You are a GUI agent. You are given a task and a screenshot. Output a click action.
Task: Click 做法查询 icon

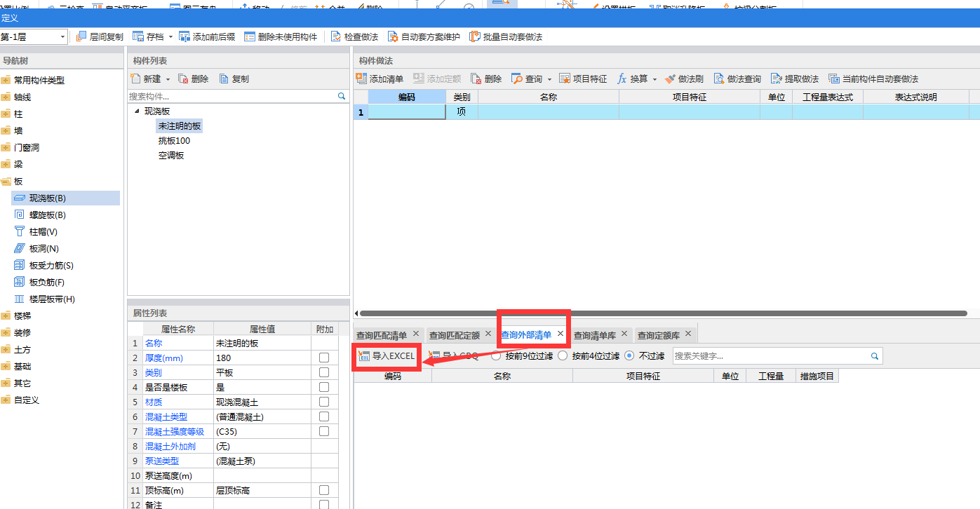pos(719,79)
